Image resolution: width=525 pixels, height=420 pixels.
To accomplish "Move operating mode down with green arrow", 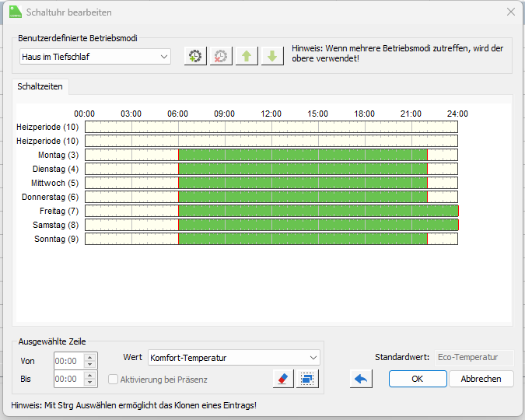I will tap(272, 57).
